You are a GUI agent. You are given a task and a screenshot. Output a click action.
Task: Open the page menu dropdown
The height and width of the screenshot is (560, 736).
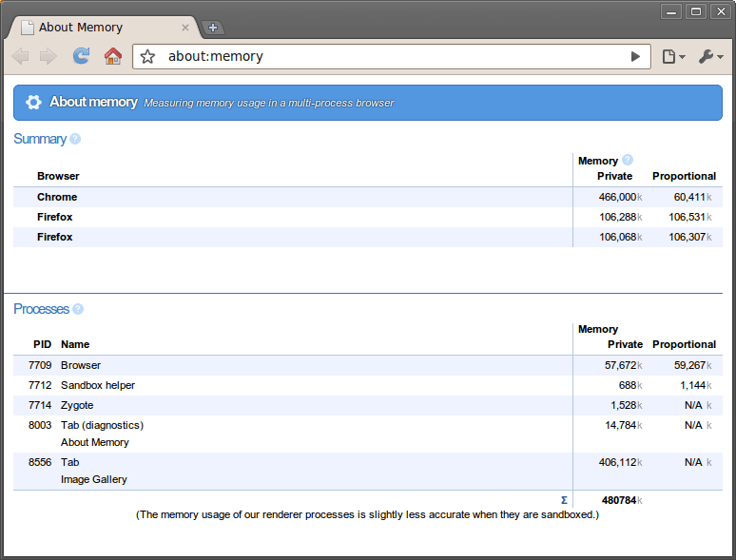[673, 57]
